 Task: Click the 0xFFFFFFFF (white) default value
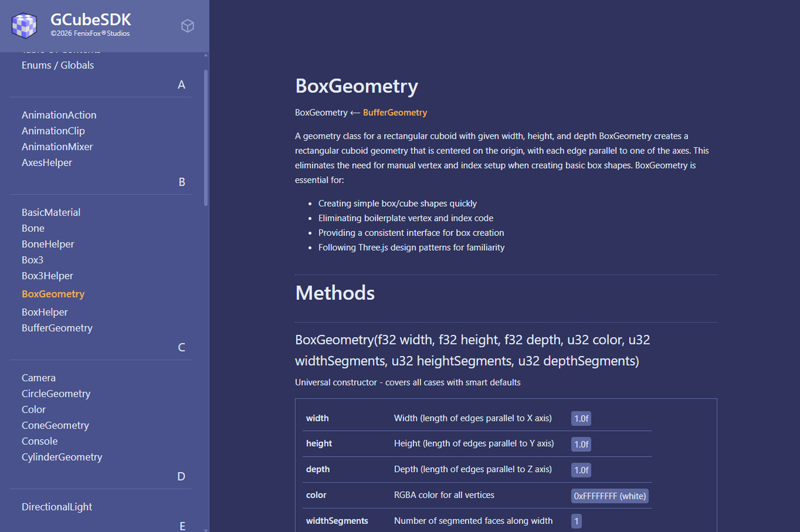click(x=610, y=496)
